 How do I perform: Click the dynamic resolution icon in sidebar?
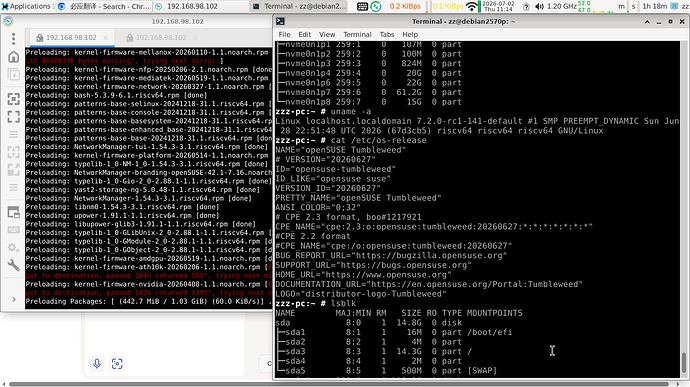[x=14, y=152]
